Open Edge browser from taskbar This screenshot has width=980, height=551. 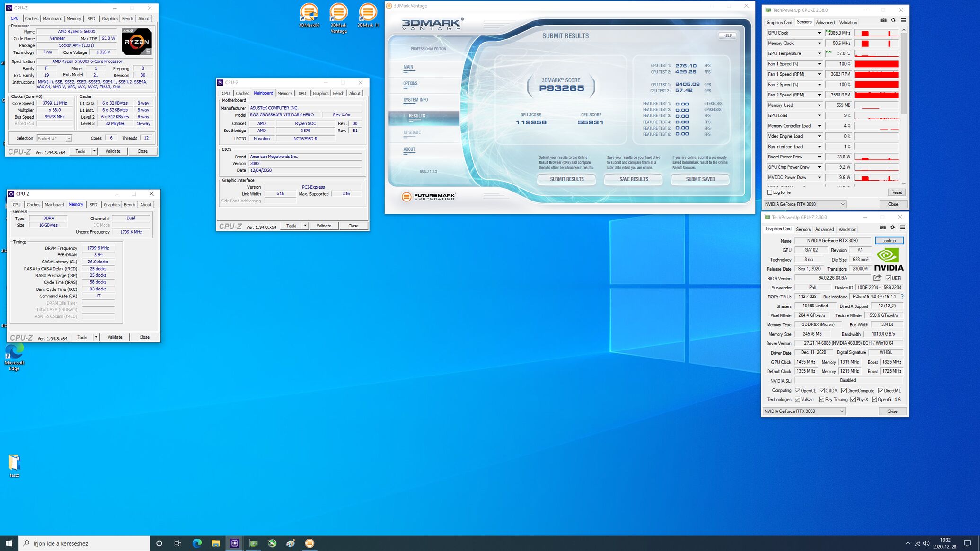(197, 543)
